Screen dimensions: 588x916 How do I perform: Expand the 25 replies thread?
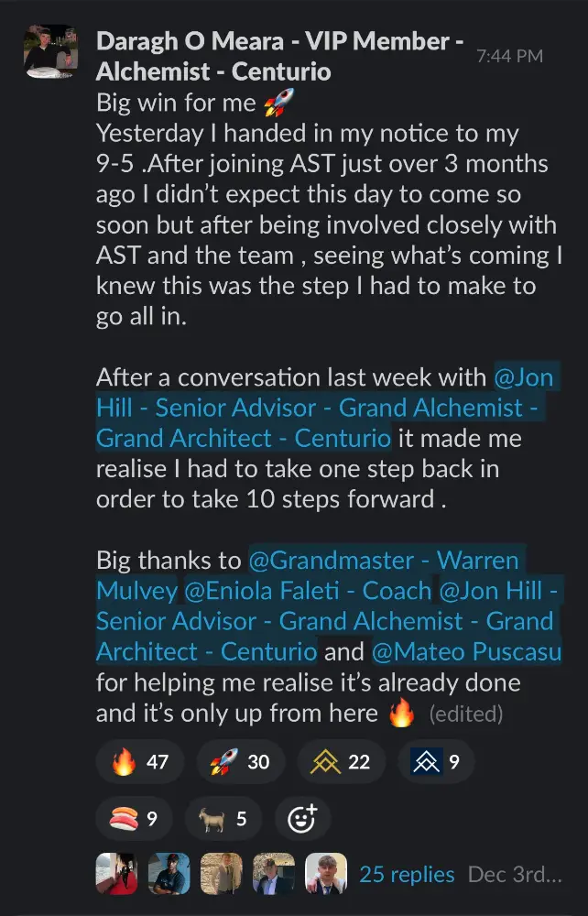(407, 875)
